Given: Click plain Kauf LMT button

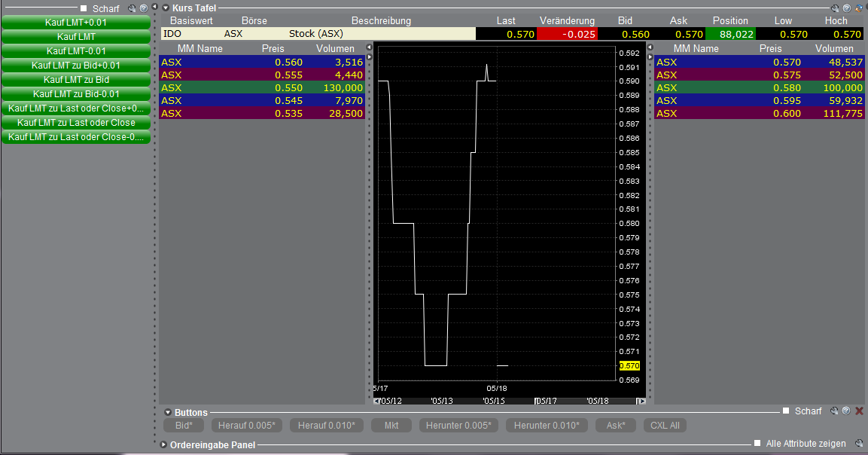Looking at the screenshot, I should pos(76,37).
